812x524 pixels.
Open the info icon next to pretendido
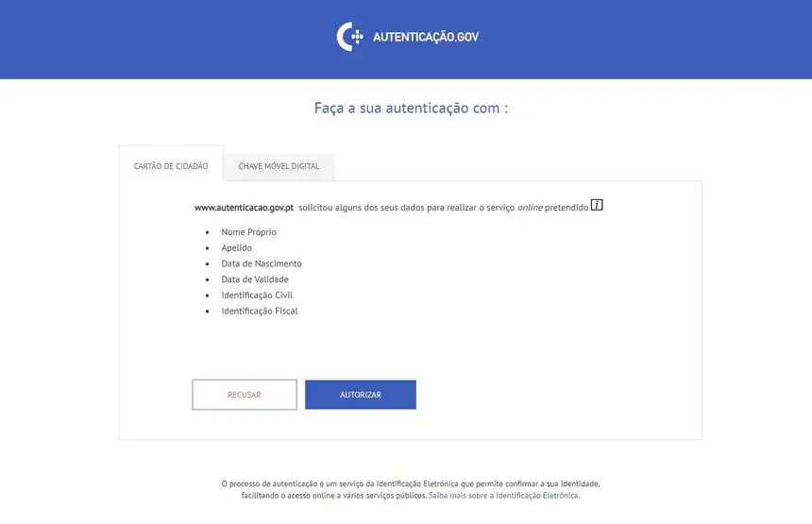coord(597,205)
